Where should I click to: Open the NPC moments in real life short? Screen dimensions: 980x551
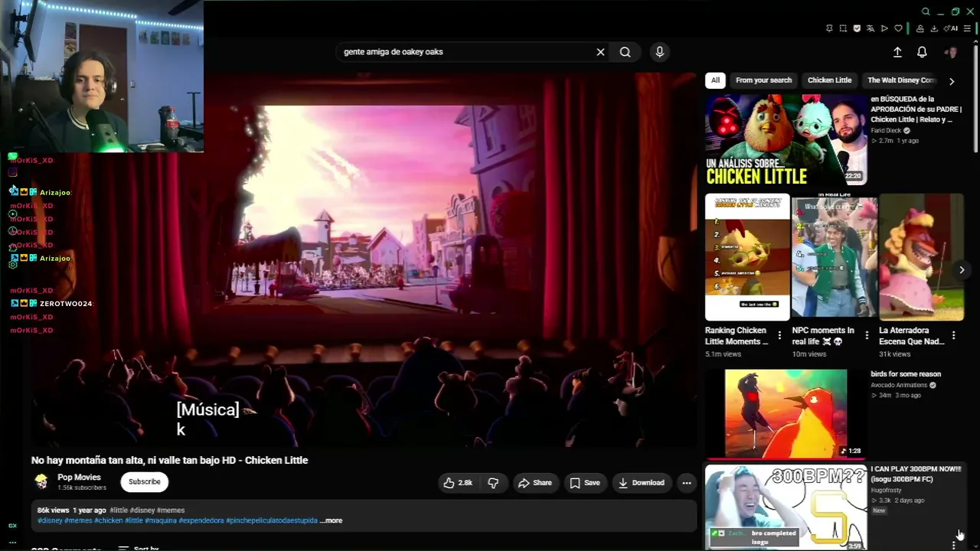click(835, 257)
